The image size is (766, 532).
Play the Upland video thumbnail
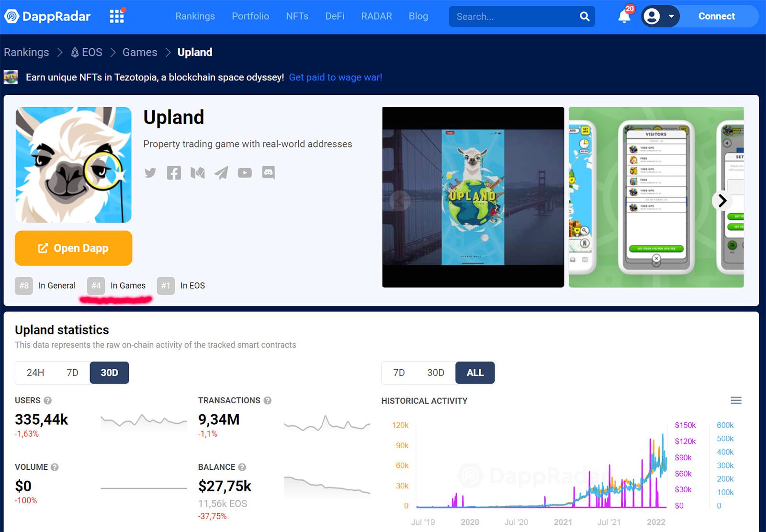point(473,197)
